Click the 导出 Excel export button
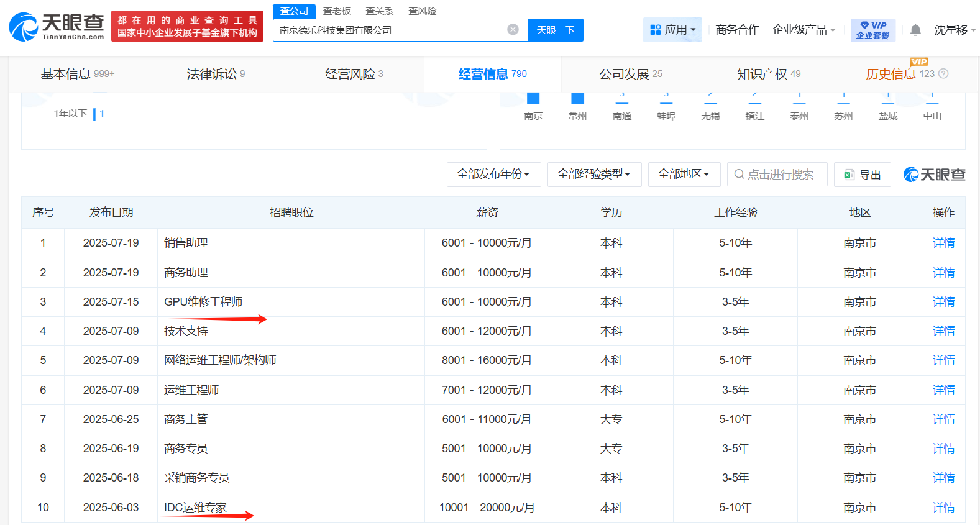The height and width of the screenshot is (525, 980). pos(863,175)
